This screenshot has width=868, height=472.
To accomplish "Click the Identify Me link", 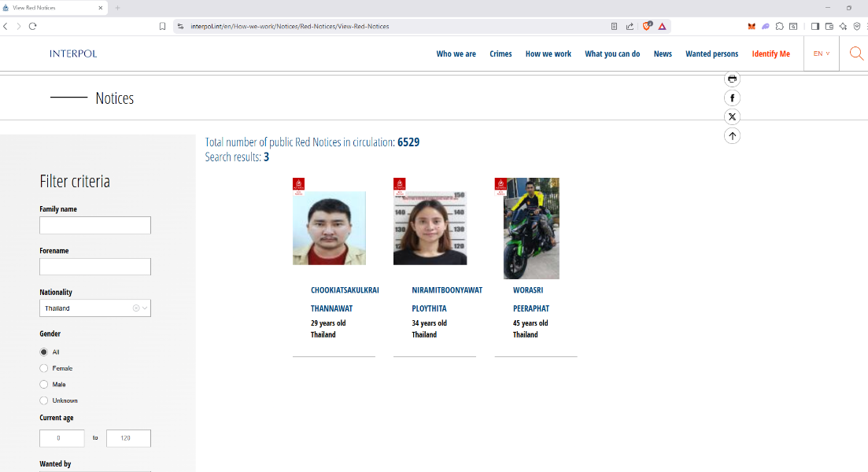I will click(770, 54).
